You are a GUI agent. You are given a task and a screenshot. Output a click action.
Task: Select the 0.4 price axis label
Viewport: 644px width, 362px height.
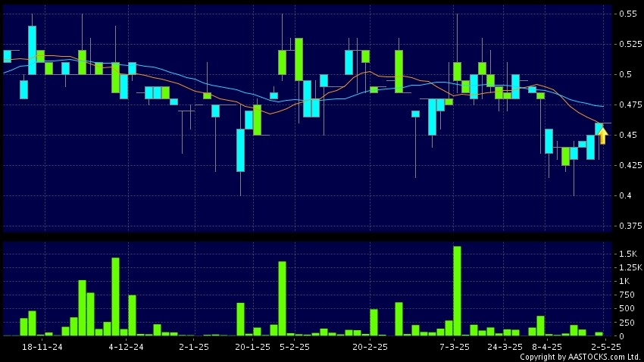[626, 196]
